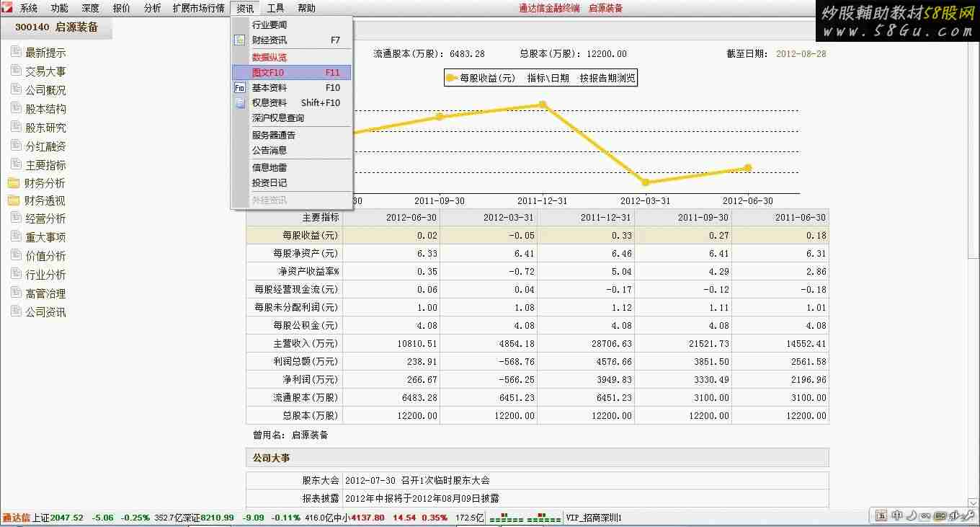Screen dimensions: 980x527
Task: Open 权息资料 via its document icon
Action: (x=240, y=103)
